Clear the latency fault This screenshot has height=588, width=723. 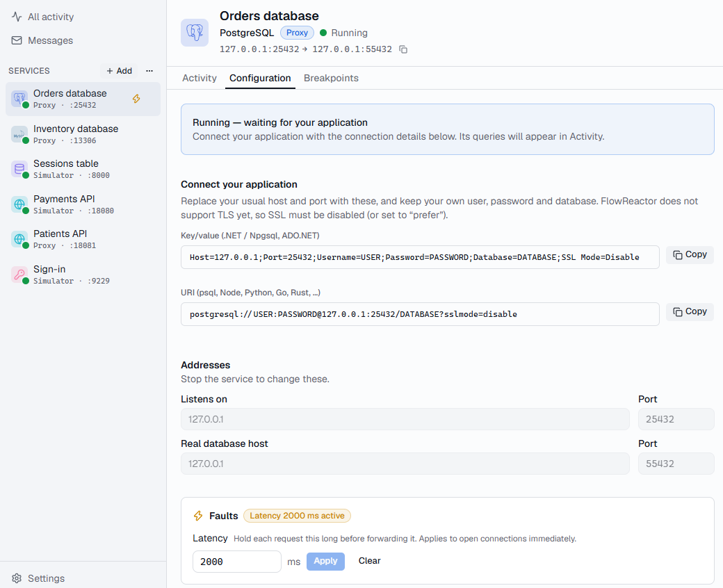369,561
